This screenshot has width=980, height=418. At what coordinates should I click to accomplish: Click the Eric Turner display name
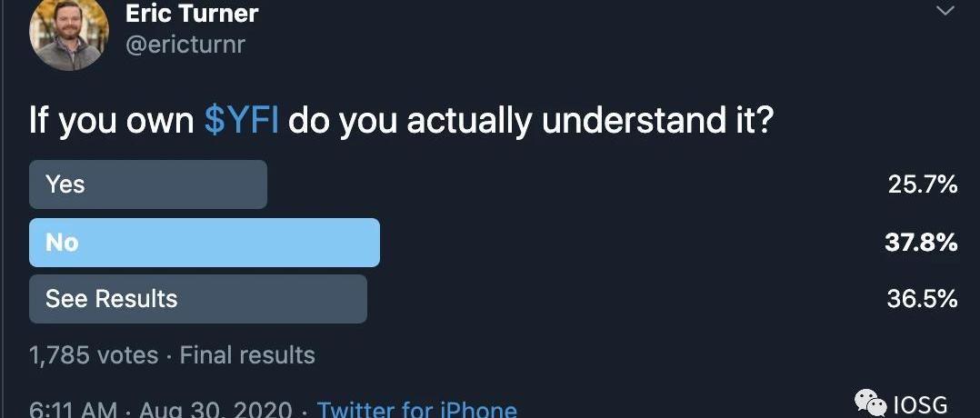(x=192, y=14)
